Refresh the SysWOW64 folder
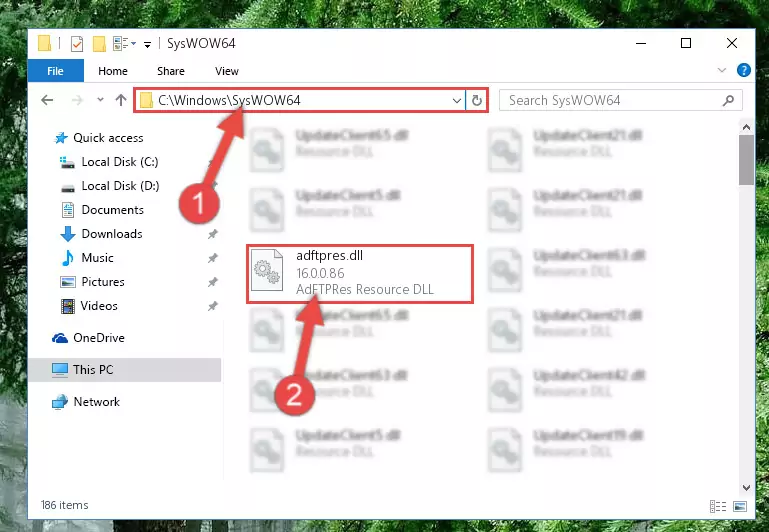 pyautogui.click(x=477, y=101)
